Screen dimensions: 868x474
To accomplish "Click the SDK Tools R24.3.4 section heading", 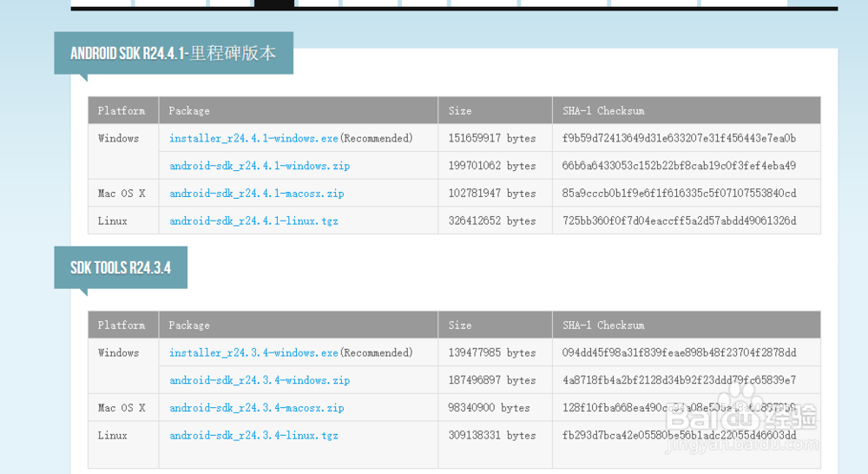I will click(121, 268).
